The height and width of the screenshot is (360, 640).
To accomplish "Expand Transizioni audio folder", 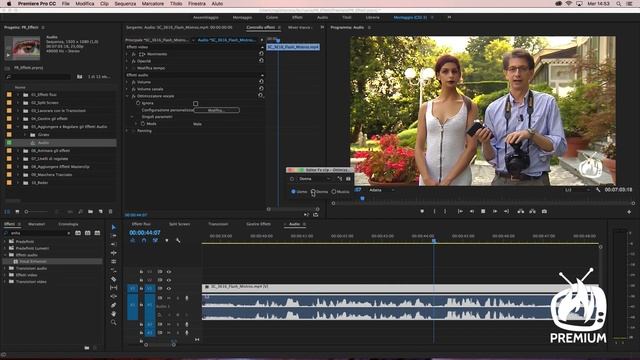I will click(x=5, y=268).
